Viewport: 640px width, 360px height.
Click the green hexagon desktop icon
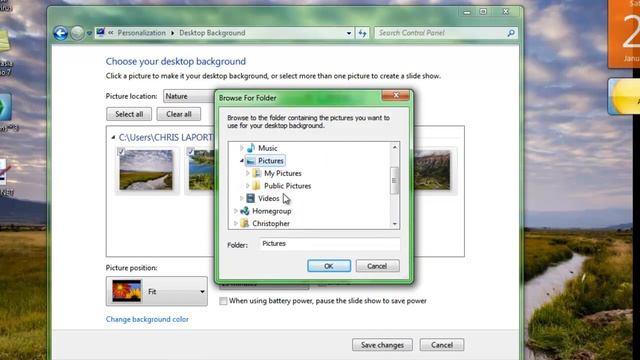point(5,107)
